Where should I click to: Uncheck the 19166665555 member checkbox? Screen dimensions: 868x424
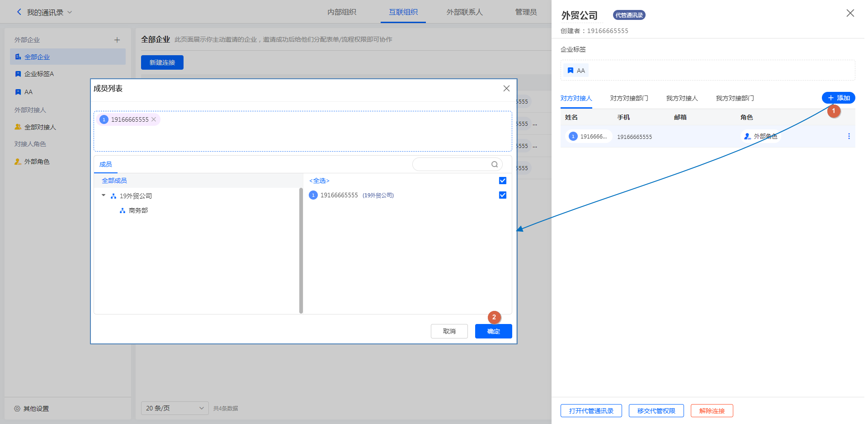(x=502, y=195)
